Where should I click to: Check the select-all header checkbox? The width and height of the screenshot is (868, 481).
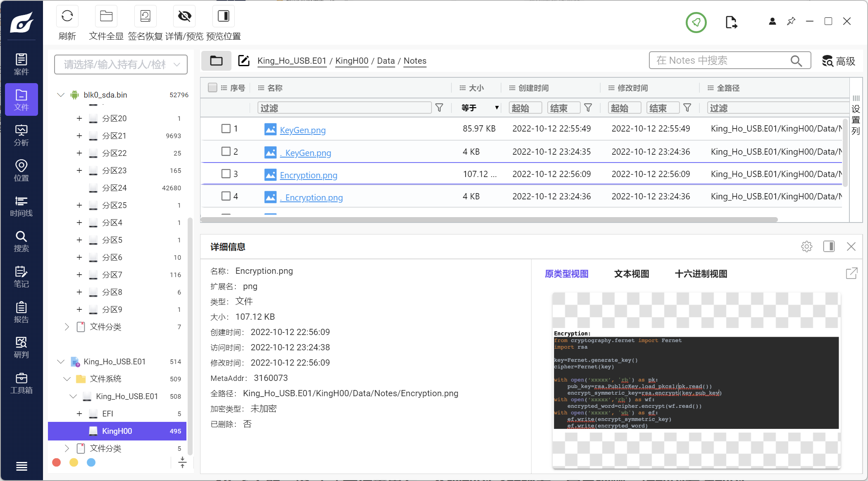pos(212,88)
